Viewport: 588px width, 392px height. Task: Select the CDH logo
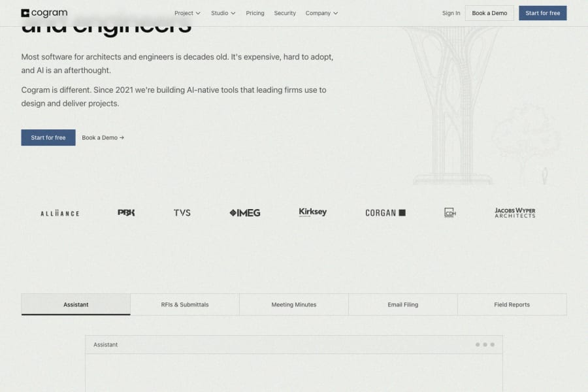(x=449, y=212)
